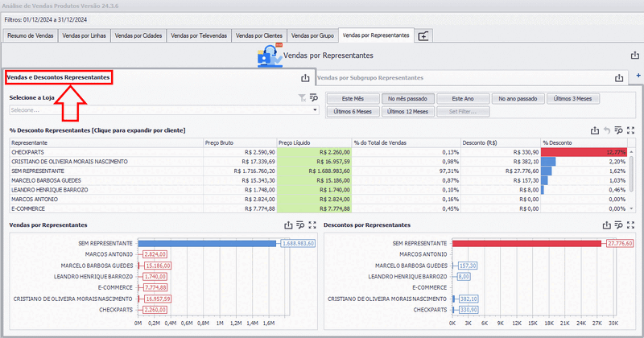Screen dimensions: 644x338
Task: Sort by the Representante column header
Action: click(106, 143)
